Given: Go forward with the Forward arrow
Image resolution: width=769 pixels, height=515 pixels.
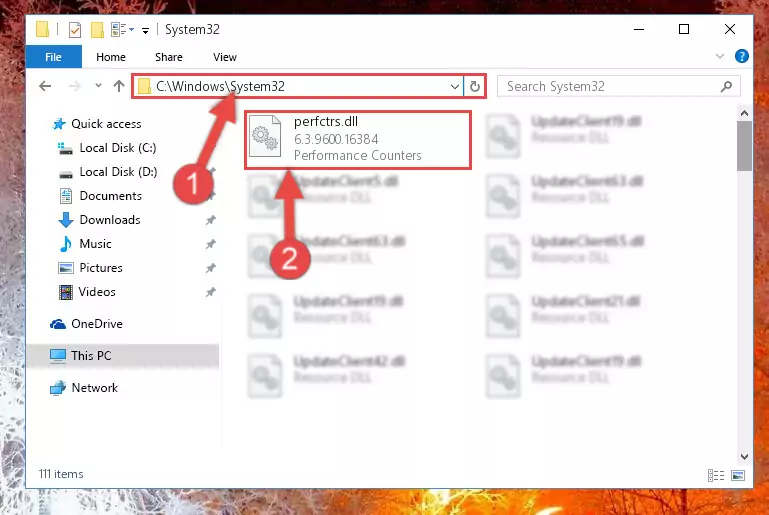Looking at the screenshot, I should pyautogui.click(x=75, y=86).
